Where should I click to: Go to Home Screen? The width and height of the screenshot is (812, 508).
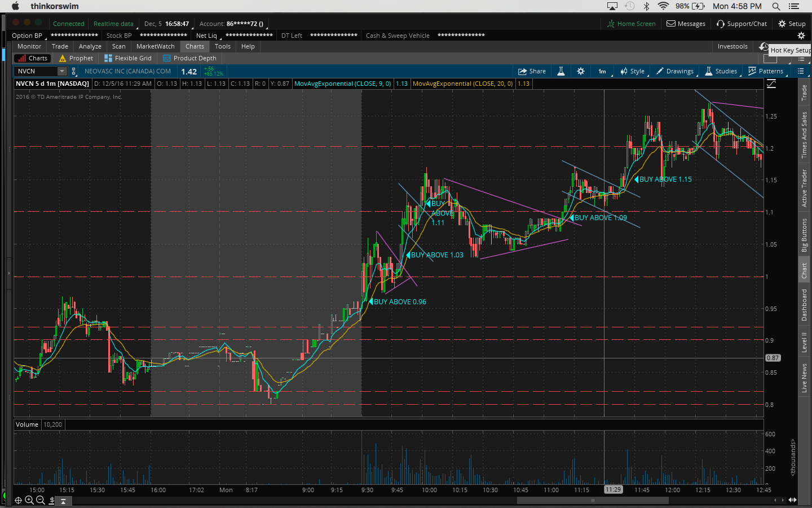pos(631,24)
